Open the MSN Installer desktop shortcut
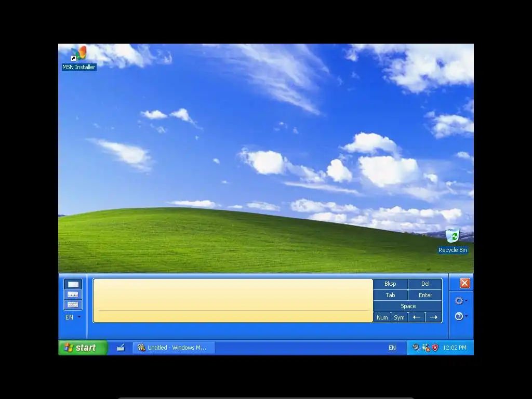Screen dimensions: 532x399 click(79, 58)
